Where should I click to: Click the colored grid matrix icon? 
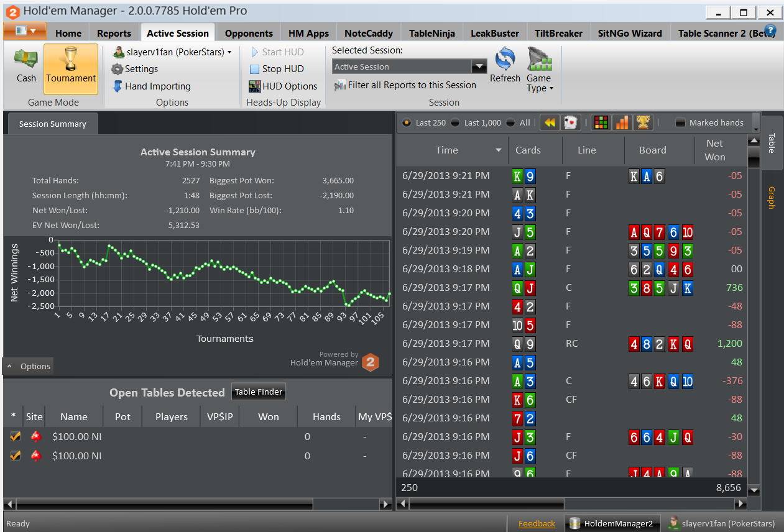[601, 123]
